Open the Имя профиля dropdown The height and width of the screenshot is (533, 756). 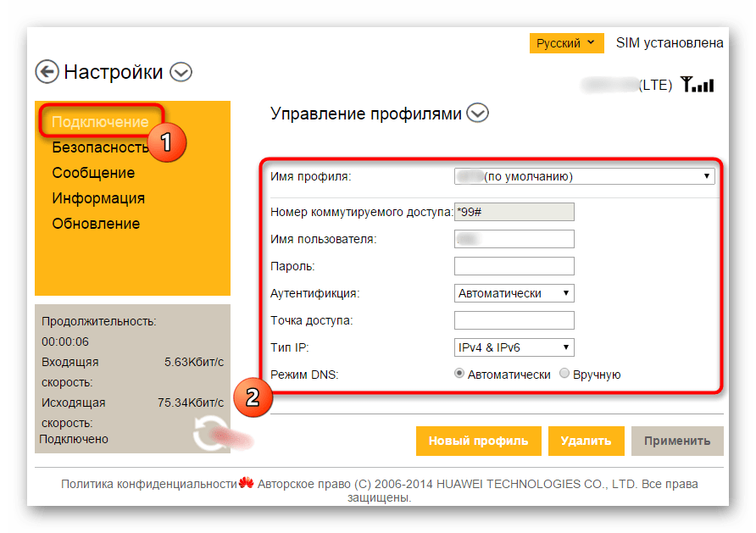(x=584, y=176)
